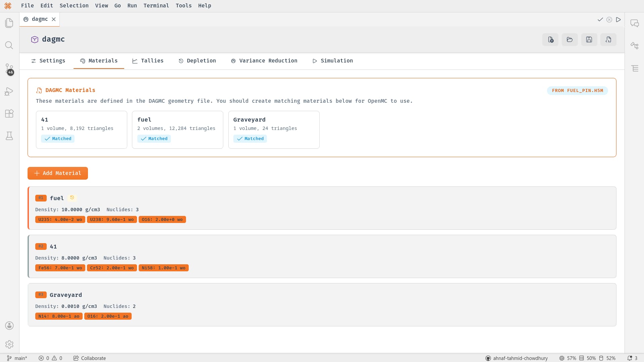Viewport: 644px width, 362px height.
Task: Open the Run and Debug icon
Action: point(9,92)
